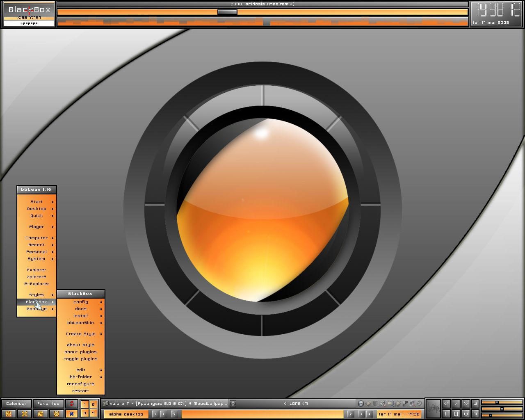The image size is (525, 420).
Task: Click the right arrow beside the date label
Action: (x=370, y=414)
